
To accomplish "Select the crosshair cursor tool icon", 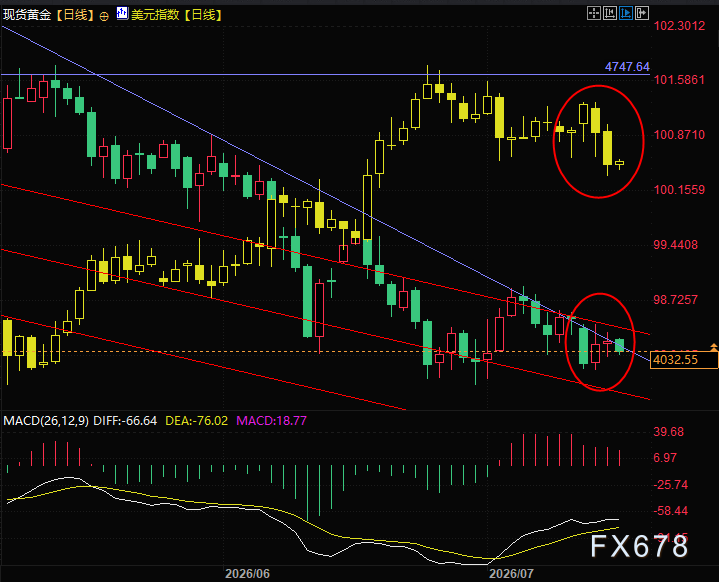I will [594, 13].
